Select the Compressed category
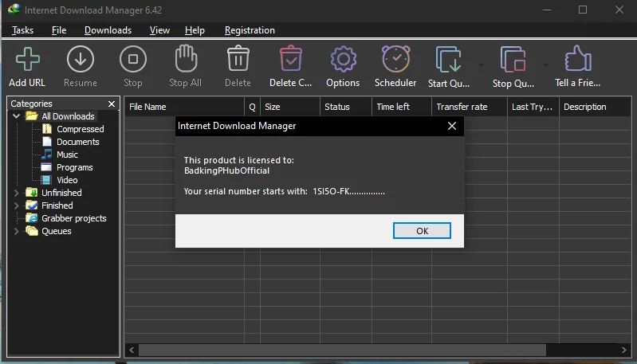Image resolution: width=637 pixels, height=364 pixels. coord(80,129)
